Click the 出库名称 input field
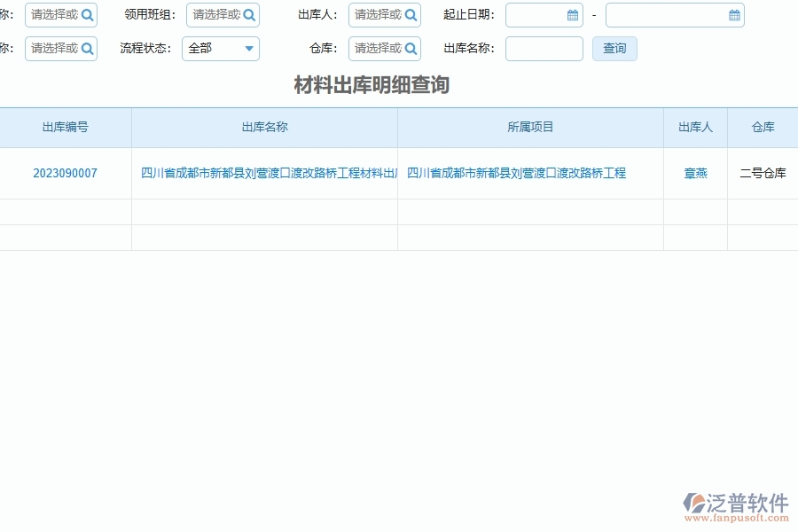 pos(544,49)
